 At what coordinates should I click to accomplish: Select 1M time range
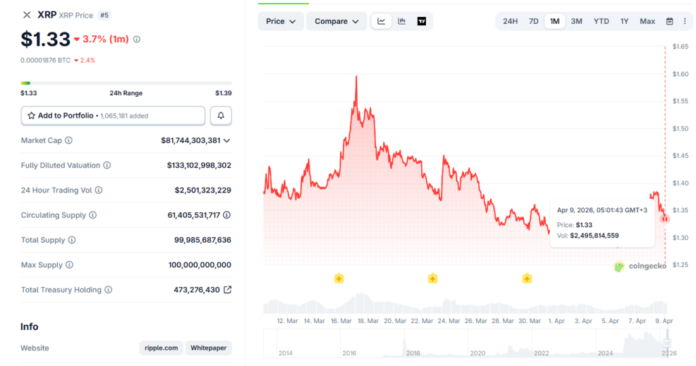[x=555, y=21]
